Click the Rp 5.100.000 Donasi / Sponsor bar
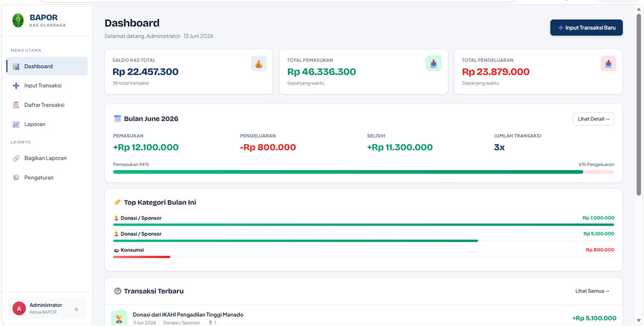Screen dimensions: 644x326 click(295, 241)
